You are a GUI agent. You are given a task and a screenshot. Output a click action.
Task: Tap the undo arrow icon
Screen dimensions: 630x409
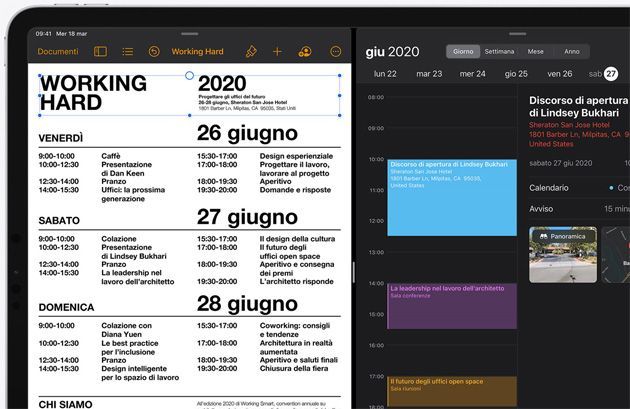click(154, 51)
